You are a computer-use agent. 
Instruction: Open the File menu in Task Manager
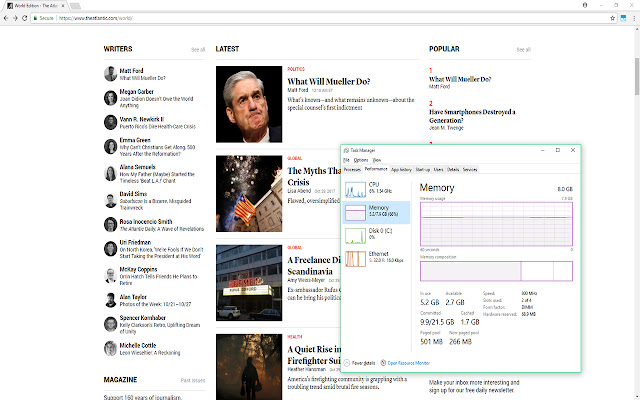(x=347, y=160)
